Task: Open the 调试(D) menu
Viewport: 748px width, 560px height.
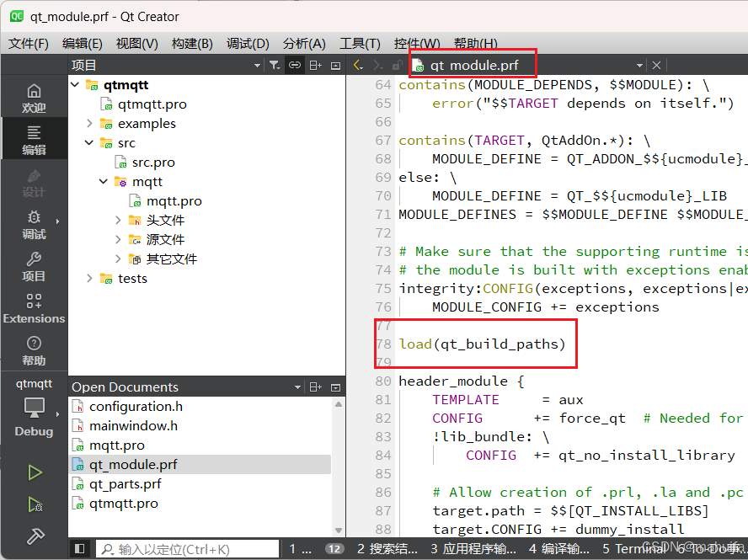Action: point(248,44)
